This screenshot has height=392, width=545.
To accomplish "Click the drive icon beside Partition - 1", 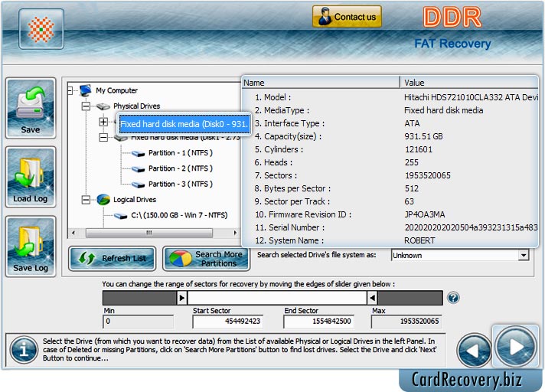I will click(x=139, y=154).
